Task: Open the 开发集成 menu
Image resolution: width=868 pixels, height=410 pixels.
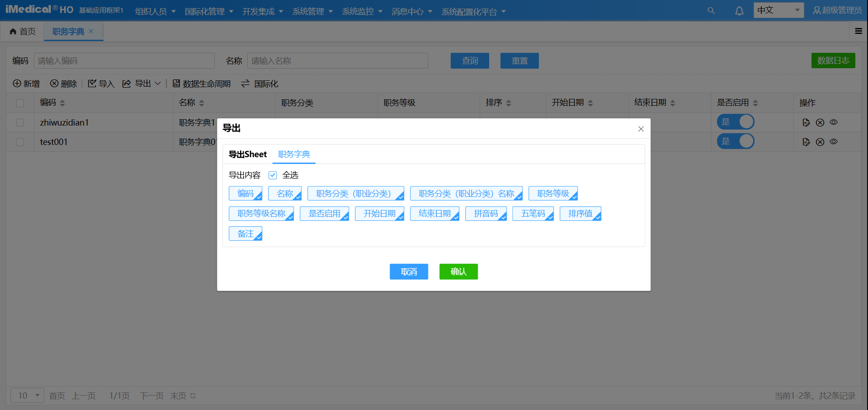Action: [x=262, y=11]
